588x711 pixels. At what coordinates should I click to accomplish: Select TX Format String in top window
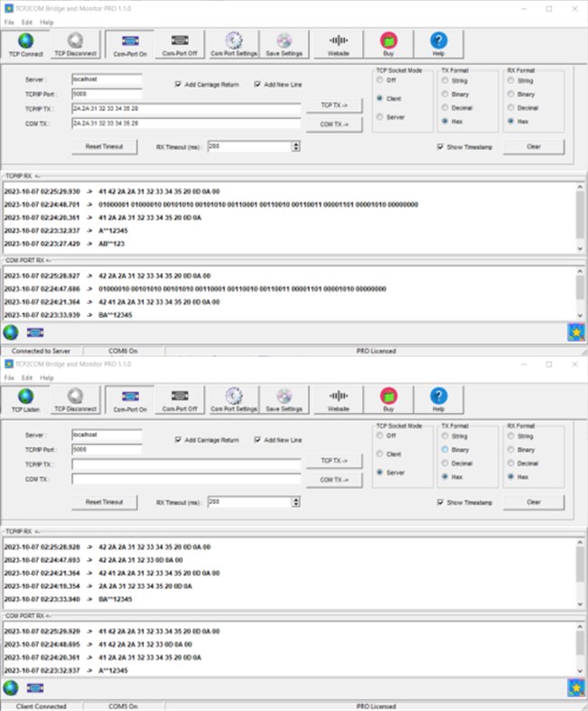[x=445, y=80]
